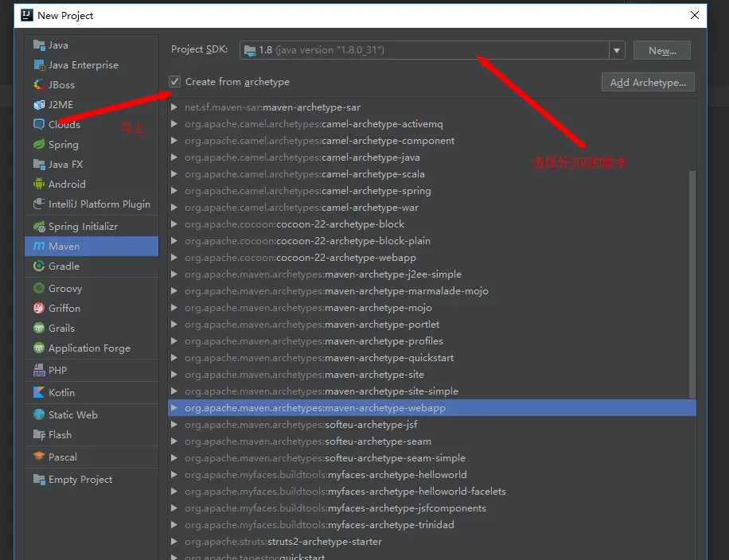This screenshot has width=729, height=560.
Task: Select the Android robot icon
Action: tap(39, 184)
